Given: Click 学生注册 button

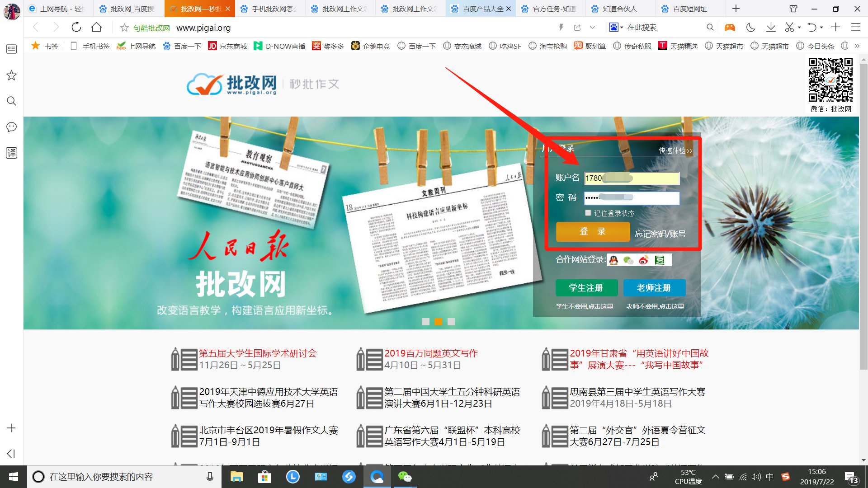Looking at the screenshot, I should 586,288.
